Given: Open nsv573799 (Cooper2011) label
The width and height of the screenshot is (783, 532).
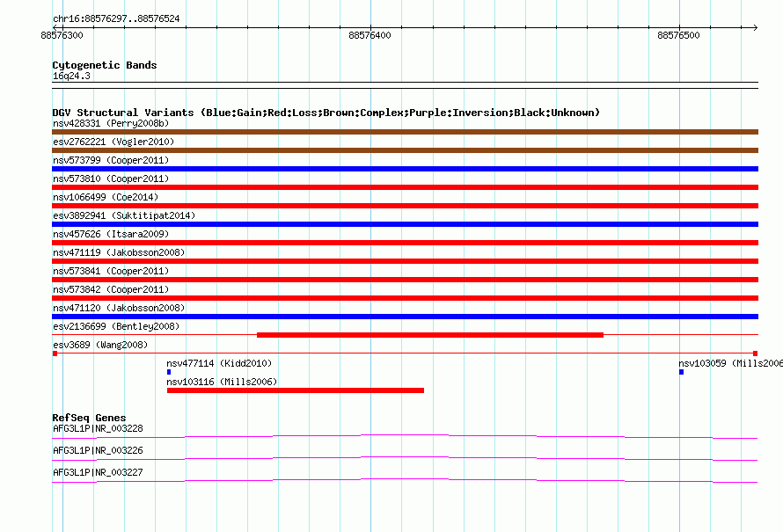Looking at the screenshot, I should tap(111, 160).
